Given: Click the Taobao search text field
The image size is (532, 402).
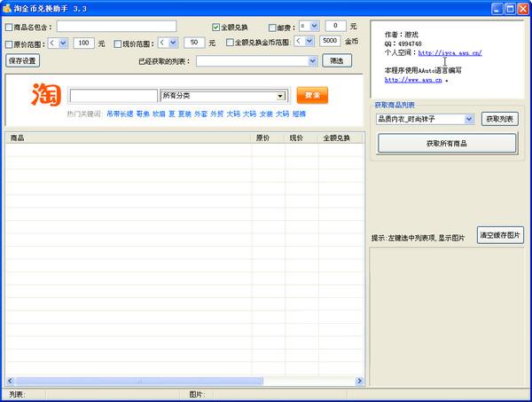Looking at the screenshot, I should tap(113, 96).
